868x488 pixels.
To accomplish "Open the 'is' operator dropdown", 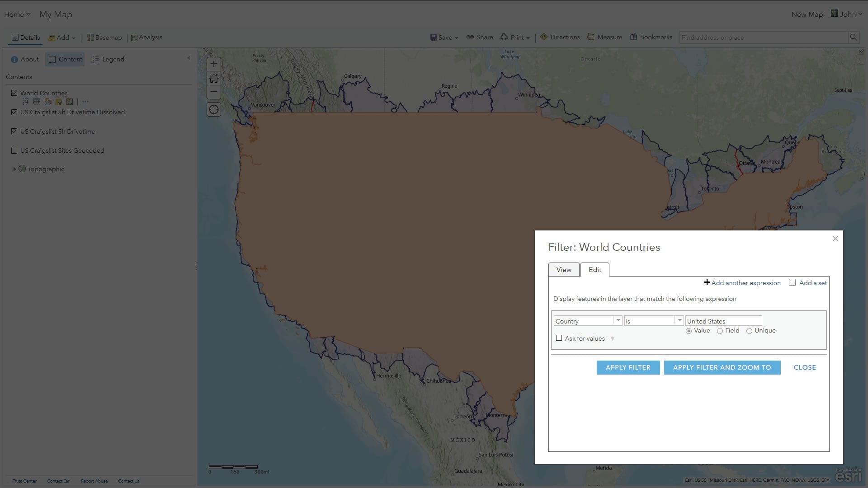I will (x=679, y=320).
